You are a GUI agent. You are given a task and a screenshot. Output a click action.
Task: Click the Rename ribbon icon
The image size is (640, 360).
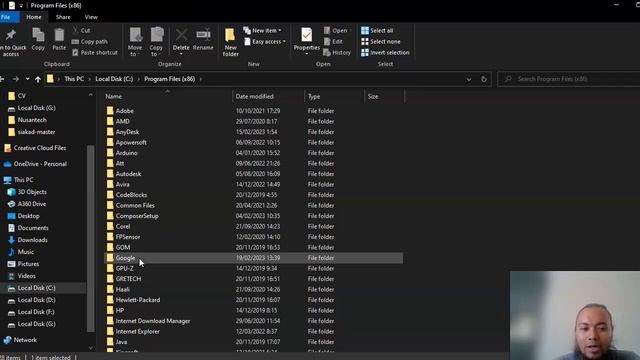point(203,40)
